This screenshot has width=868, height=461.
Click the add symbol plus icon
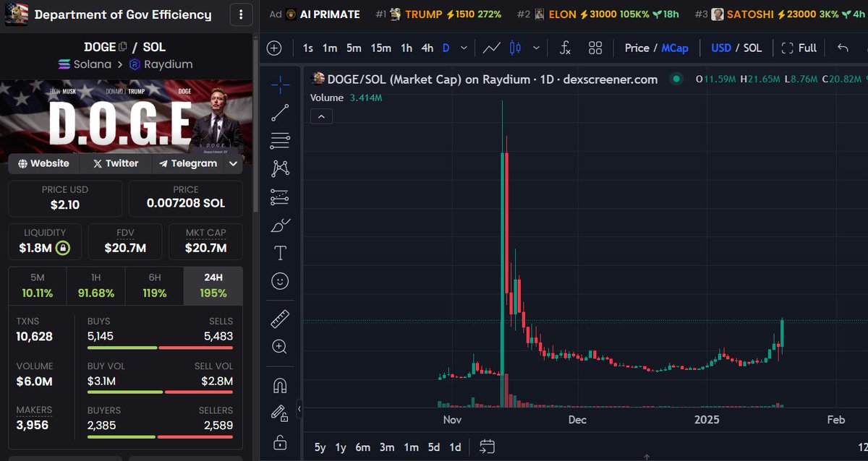pyautogui.click(x=274, y=48)
